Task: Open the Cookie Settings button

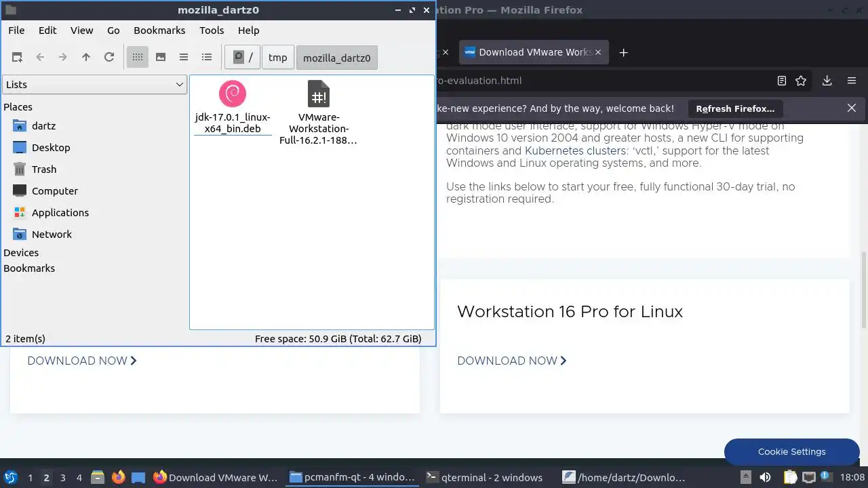Action: 791,451
